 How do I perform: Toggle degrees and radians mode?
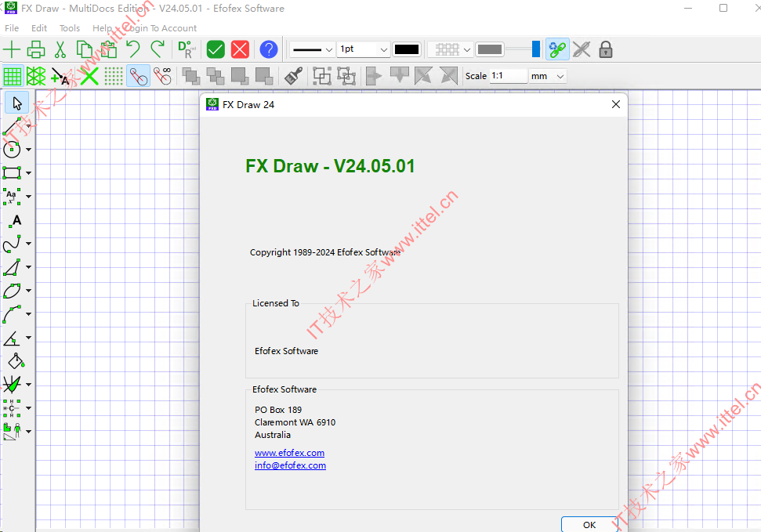pos(187,49)
